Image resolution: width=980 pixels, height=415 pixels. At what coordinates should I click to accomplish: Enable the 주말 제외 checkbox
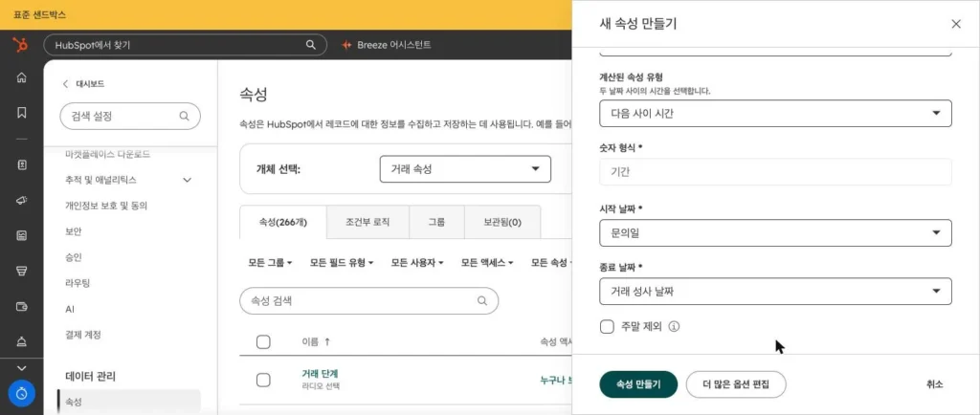(x=606, y=326)
